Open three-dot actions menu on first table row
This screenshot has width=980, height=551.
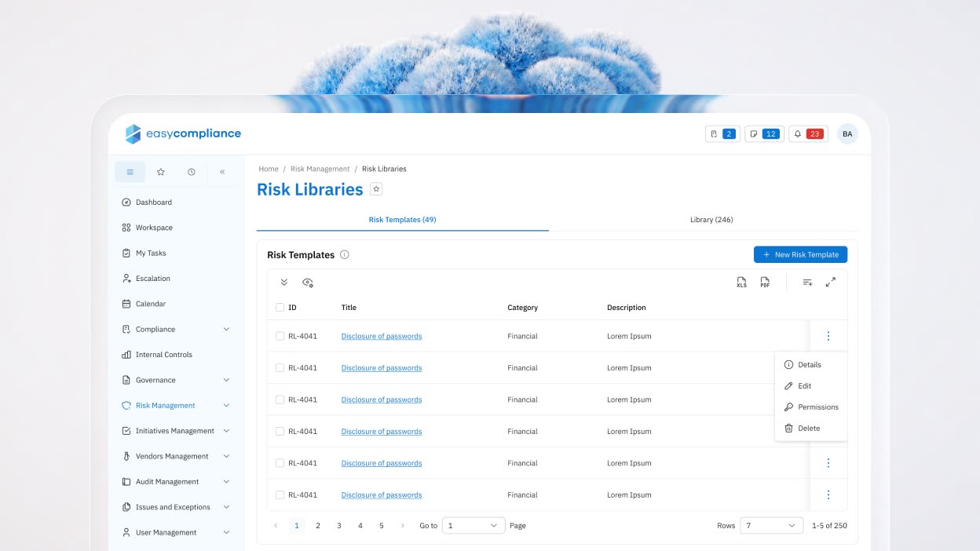[x=828, y=336]
